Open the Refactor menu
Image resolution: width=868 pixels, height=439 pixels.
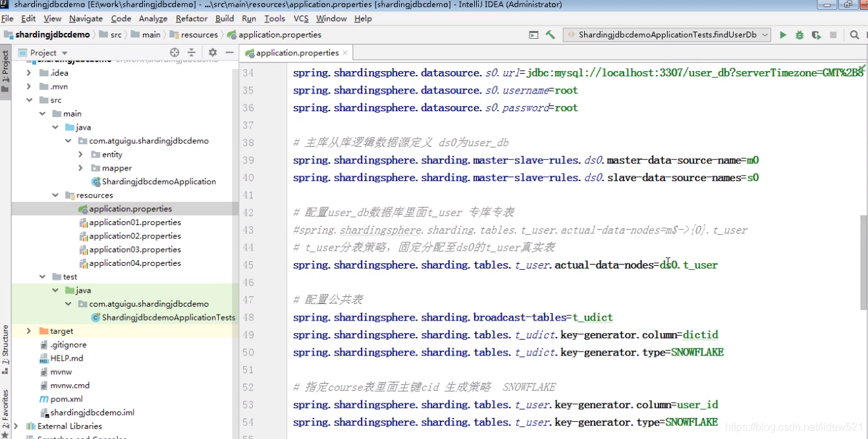pos(192,18)
